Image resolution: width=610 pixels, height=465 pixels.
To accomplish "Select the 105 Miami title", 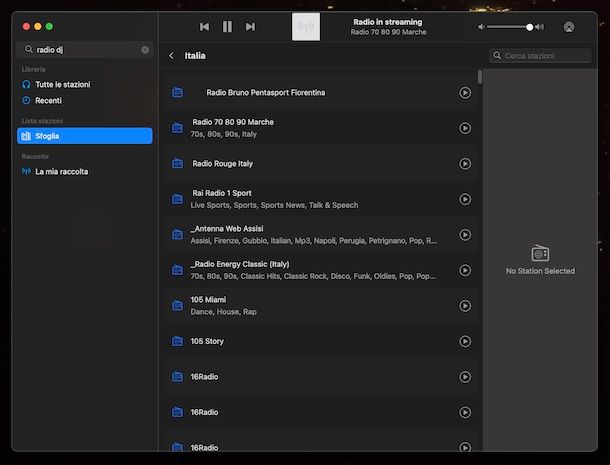I will (208, 300).
